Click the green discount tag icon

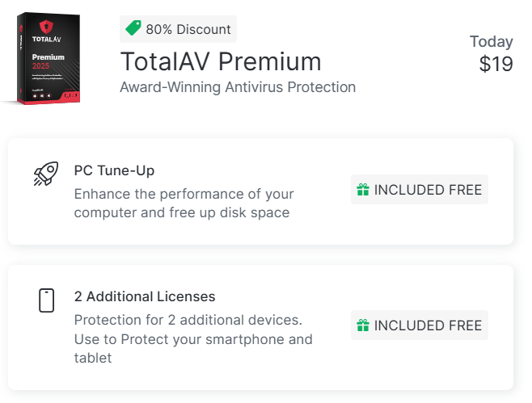pos(133,29)
